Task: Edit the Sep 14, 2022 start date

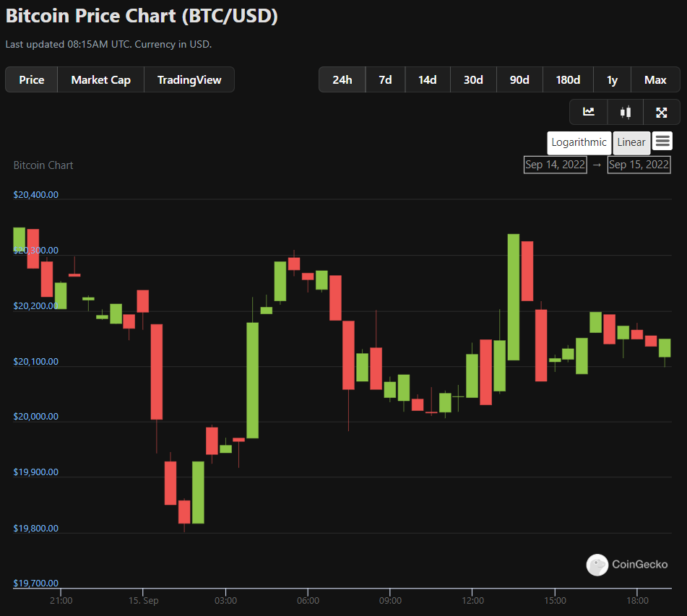Action: coord(555,165)
